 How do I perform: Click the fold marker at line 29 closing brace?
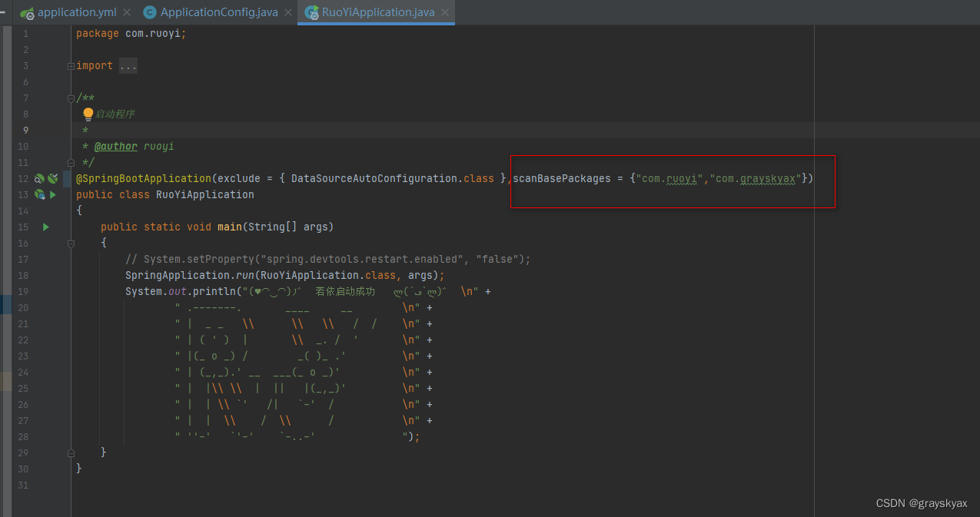pos(71,452)
